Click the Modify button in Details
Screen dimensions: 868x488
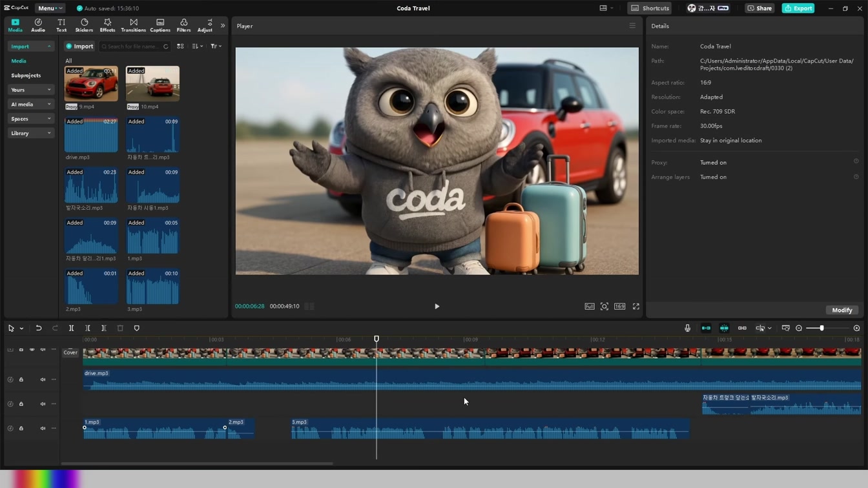842,310
